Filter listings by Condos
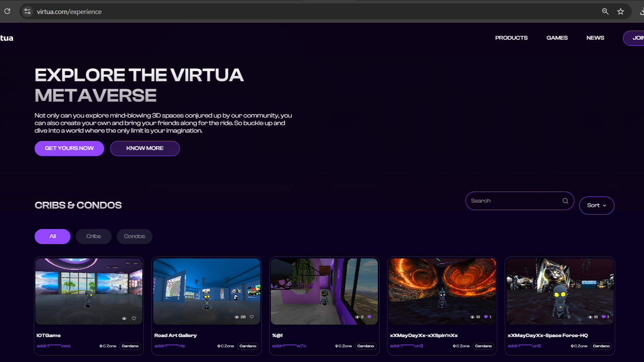The image size is (644, 362). pos(135,237)
